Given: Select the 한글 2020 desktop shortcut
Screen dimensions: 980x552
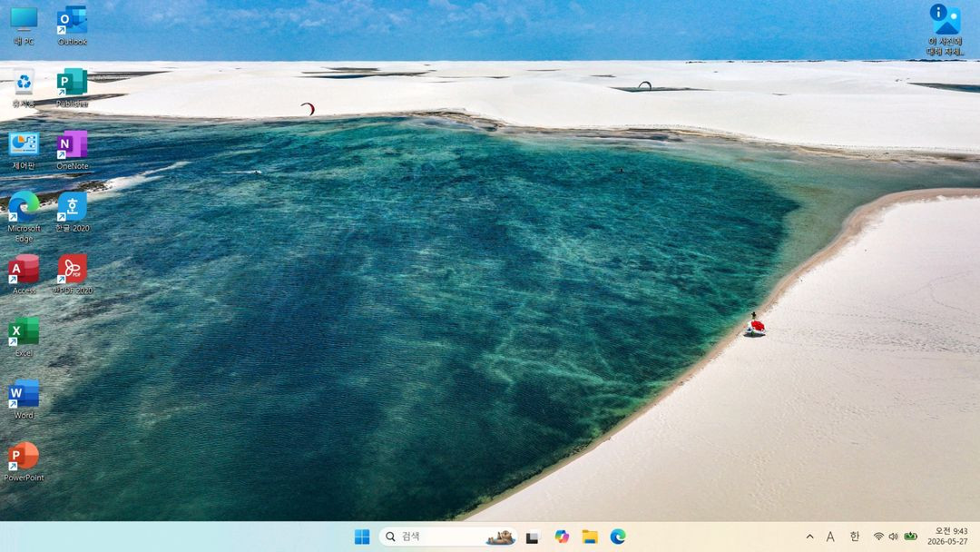Looking at the screenshot, I should pyautogui.click(x=73, y=212).
